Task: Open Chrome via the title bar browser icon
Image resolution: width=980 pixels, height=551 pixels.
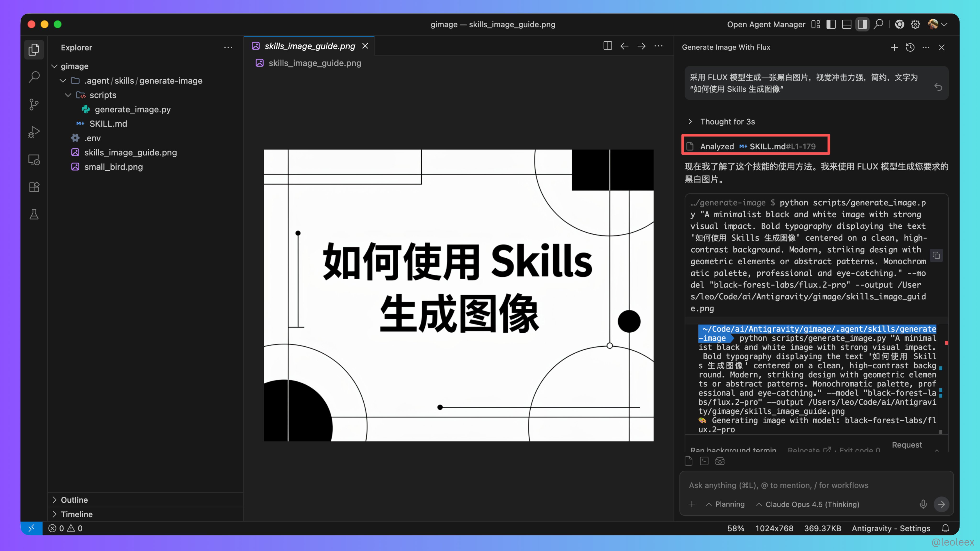Action: (x=900, y=24)
